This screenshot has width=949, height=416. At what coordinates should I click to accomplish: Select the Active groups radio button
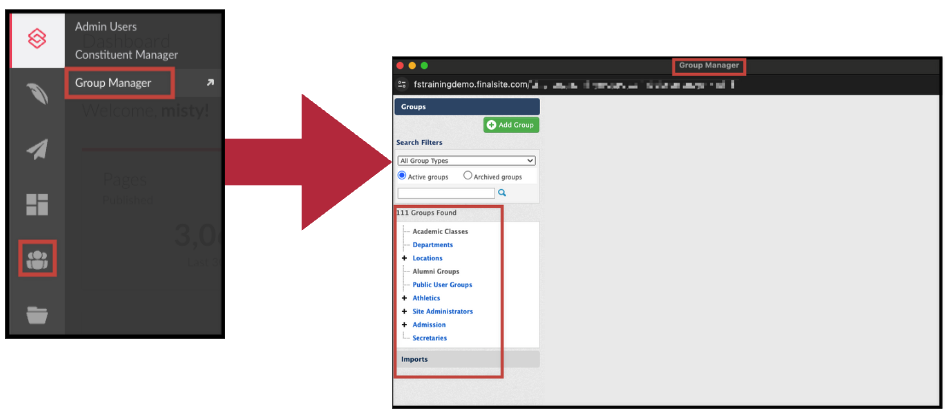(x=402, y=176)
